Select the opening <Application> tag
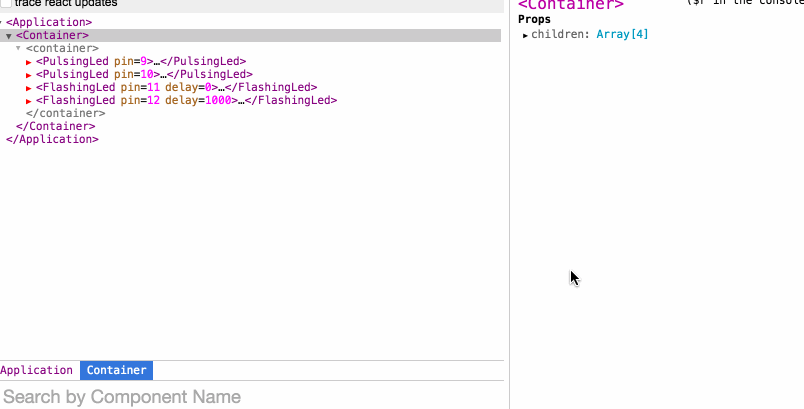The image size is (804, 409). [x=49, y=22]
